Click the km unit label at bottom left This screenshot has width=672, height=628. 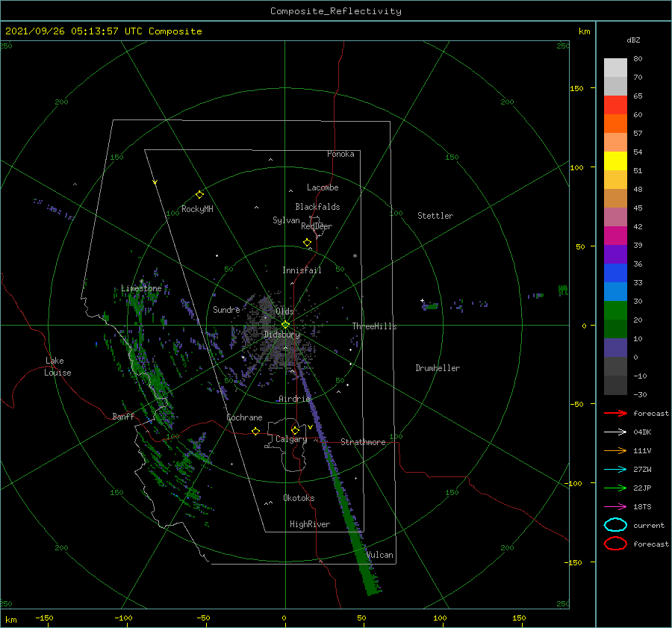click(x=11, y=620)
